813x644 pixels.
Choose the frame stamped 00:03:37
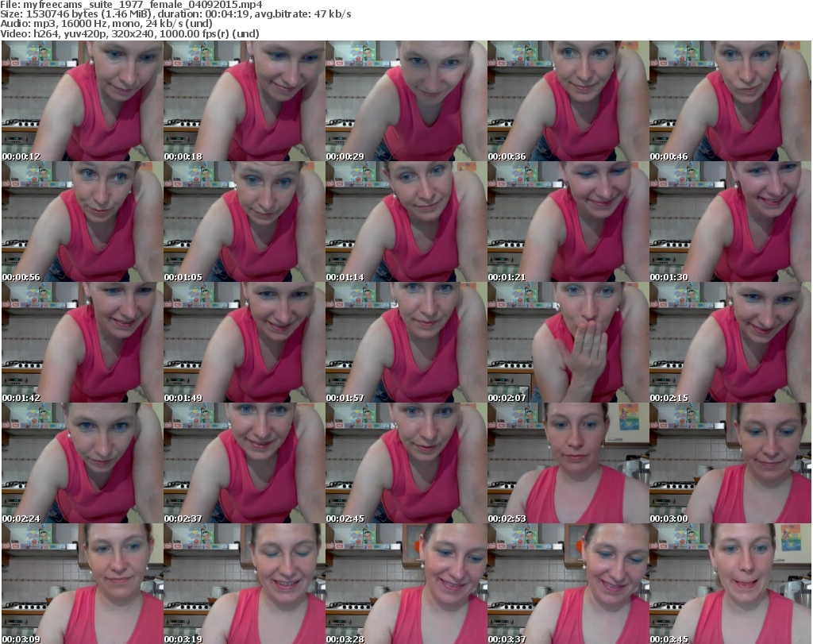point(568,584)
